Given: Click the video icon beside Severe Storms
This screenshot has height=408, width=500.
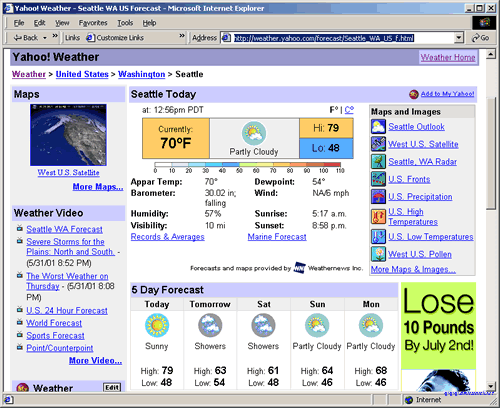Looking at the screenshot, I should (20, 241).
